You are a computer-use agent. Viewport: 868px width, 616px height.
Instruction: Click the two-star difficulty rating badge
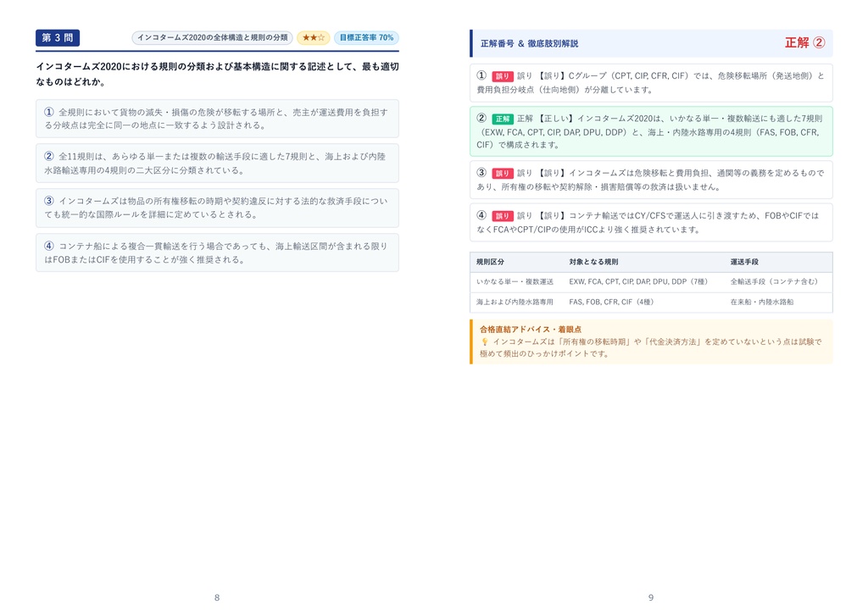(x=314, y=37)
